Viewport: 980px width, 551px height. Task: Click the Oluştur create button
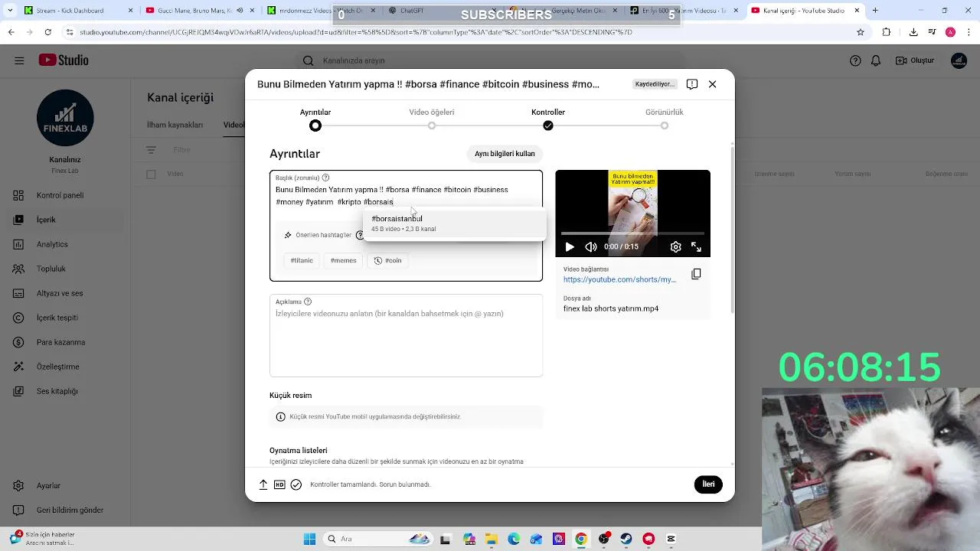click(916, 60)
